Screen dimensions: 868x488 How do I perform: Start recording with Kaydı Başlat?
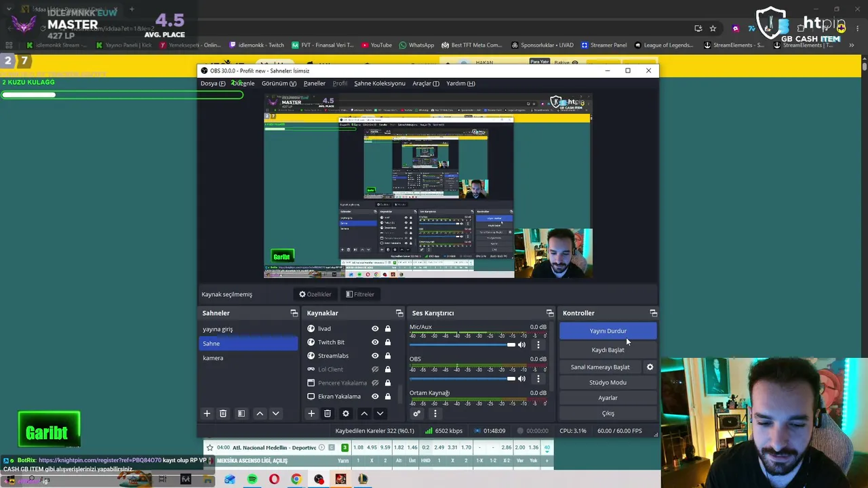pyautogui.click(x=608, y=350)
